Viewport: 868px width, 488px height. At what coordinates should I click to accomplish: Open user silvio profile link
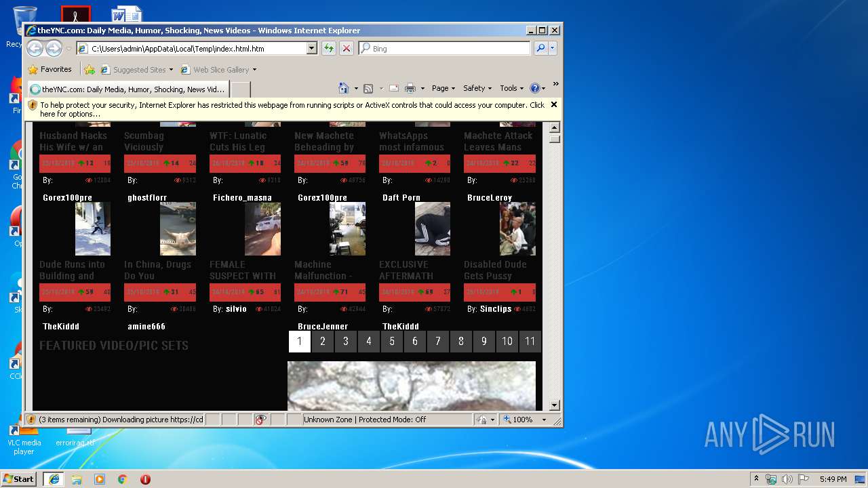236,309
